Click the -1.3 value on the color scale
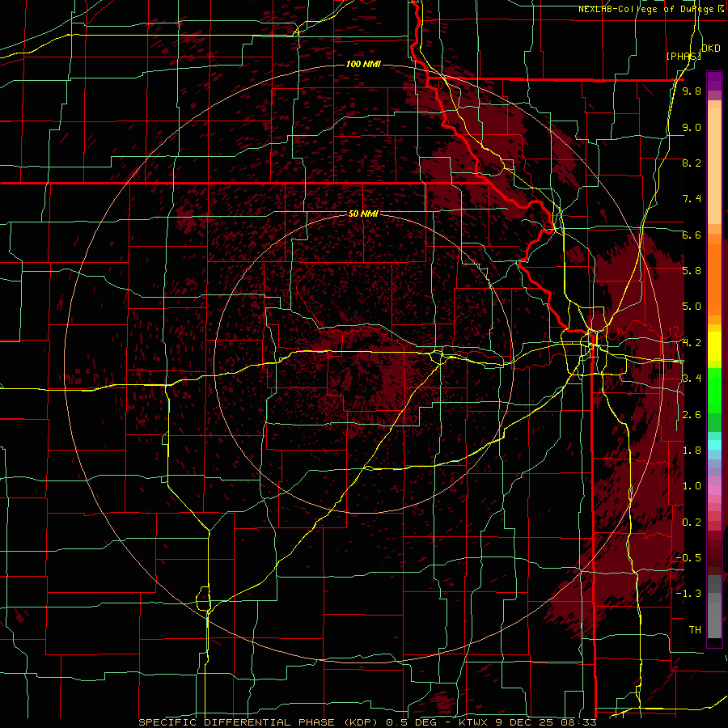Image resolution: width=728 pixels, height=728 pixels. 688,594
